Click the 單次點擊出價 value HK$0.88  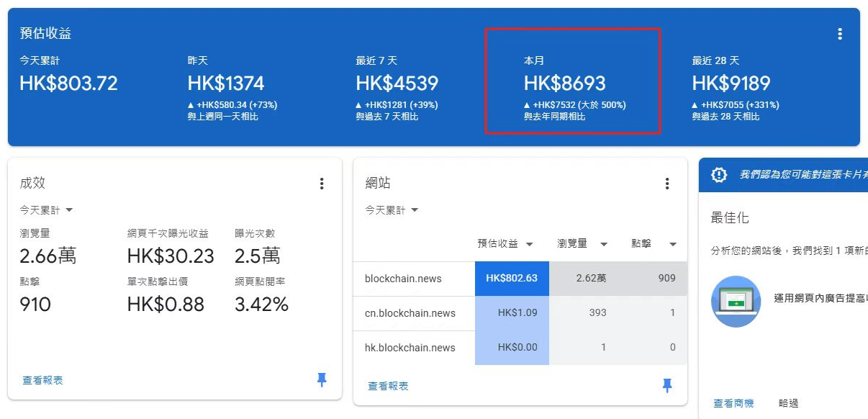[166, 305]
